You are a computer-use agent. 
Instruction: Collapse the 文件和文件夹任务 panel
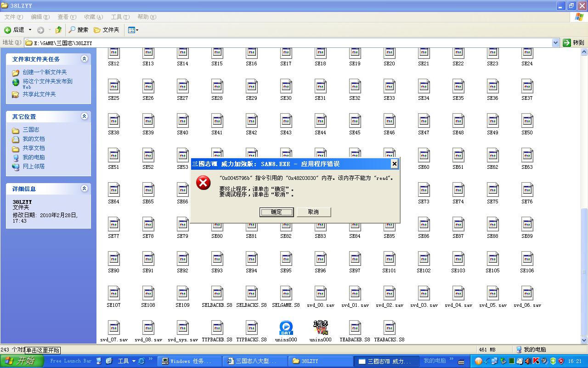click(x=84, y=59)
